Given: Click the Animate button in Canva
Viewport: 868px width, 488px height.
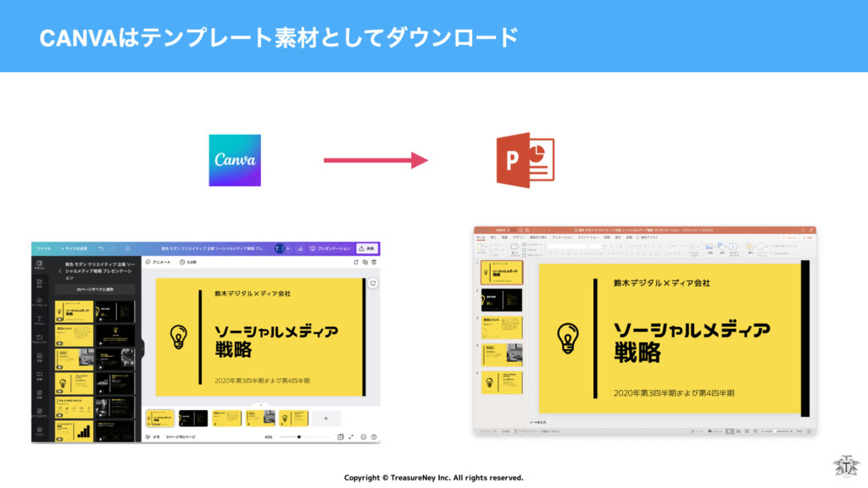Looking at the screenshot, I should tap(159, 263).
